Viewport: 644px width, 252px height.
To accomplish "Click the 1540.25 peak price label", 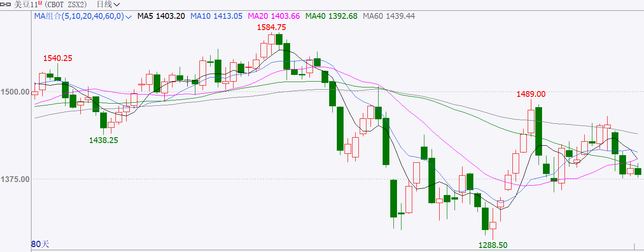I will point(58,58).
